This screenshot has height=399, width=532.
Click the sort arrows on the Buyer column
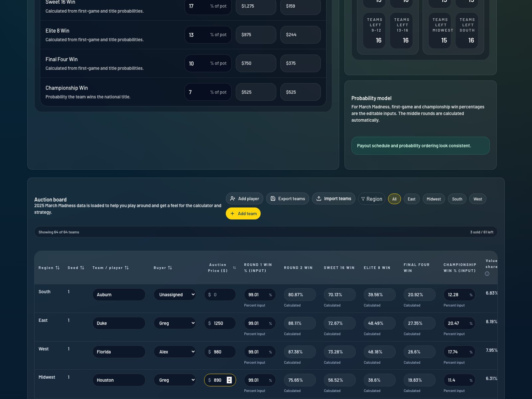point(171,268)
